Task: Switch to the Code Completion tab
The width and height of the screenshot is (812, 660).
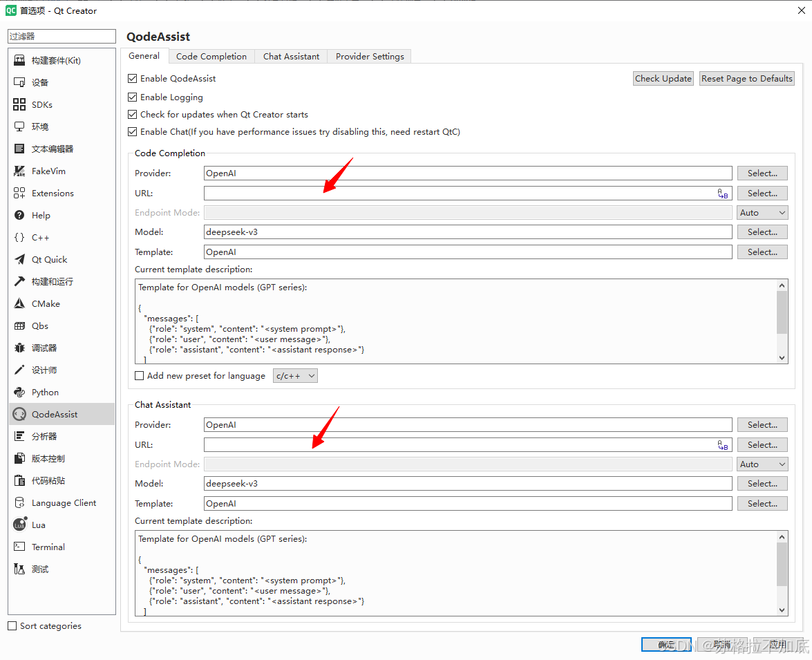Action: click(211, 57)
